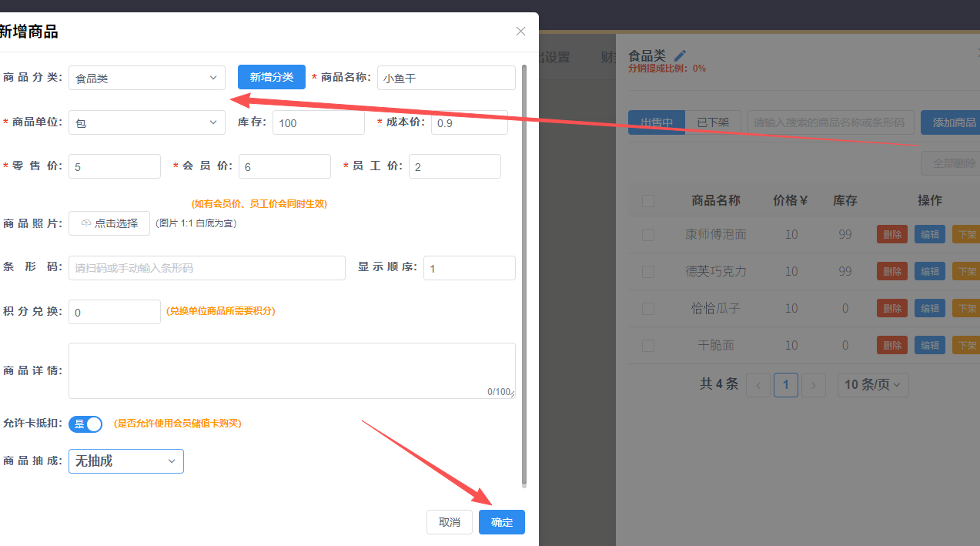Image resolution: width=980 pixels, height=546 pixels.
Task: Click the 新增分类 button
Action: (x=271, y=77)
